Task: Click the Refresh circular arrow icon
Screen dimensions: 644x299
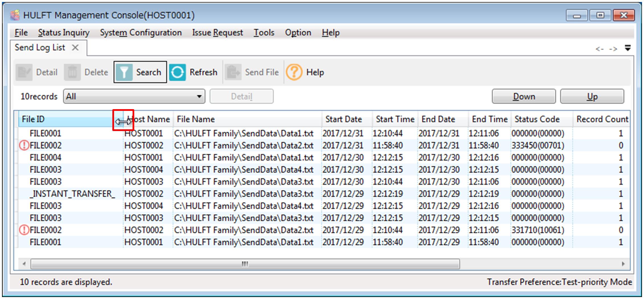Action: tap(177, 72)
